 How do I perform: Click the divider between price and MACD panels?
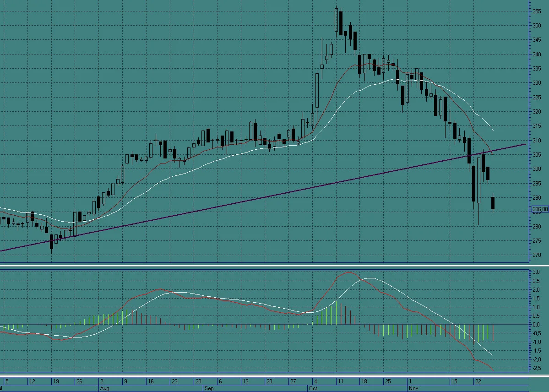click(275, 266)
